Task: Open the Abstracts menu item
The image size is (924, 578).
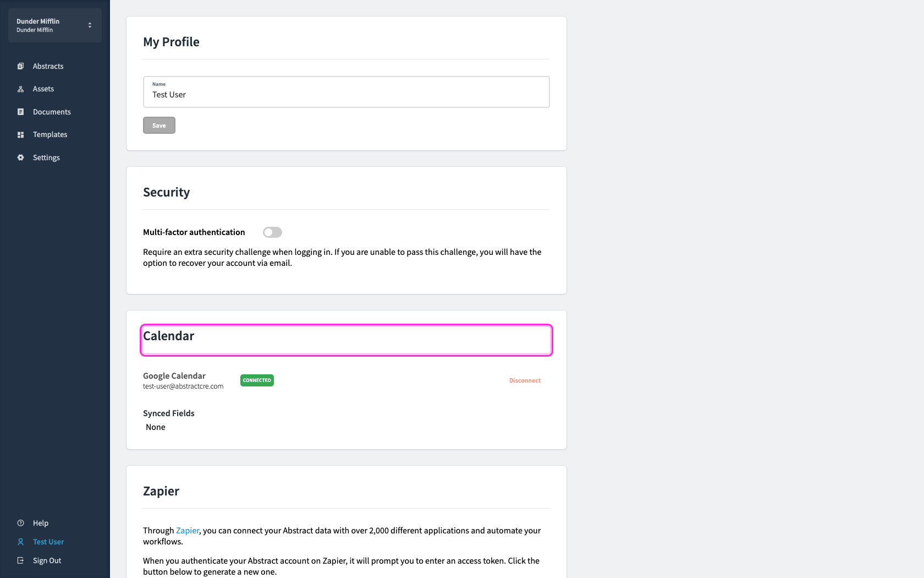Action: (x=48, y=66)
